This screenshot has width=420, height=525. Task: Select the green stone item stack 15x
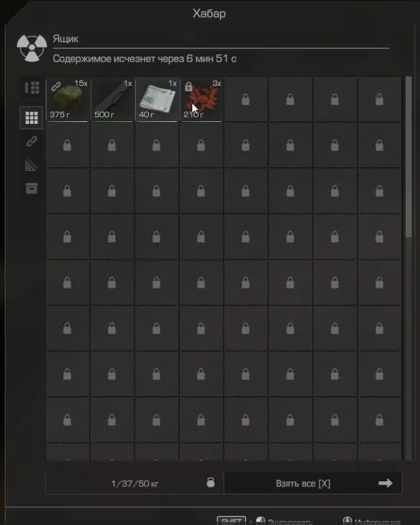[x=68, y=99]
